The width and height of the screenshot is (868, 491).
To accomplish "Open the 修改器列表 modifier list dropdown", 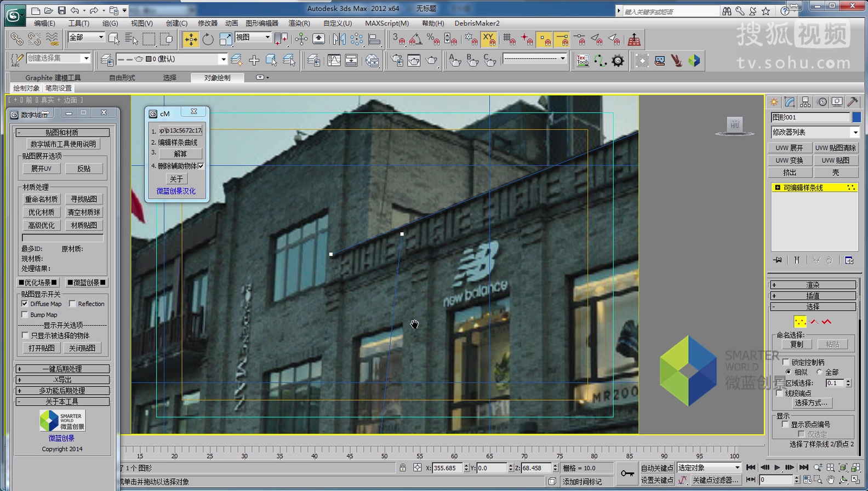I will tap(815, 132).
